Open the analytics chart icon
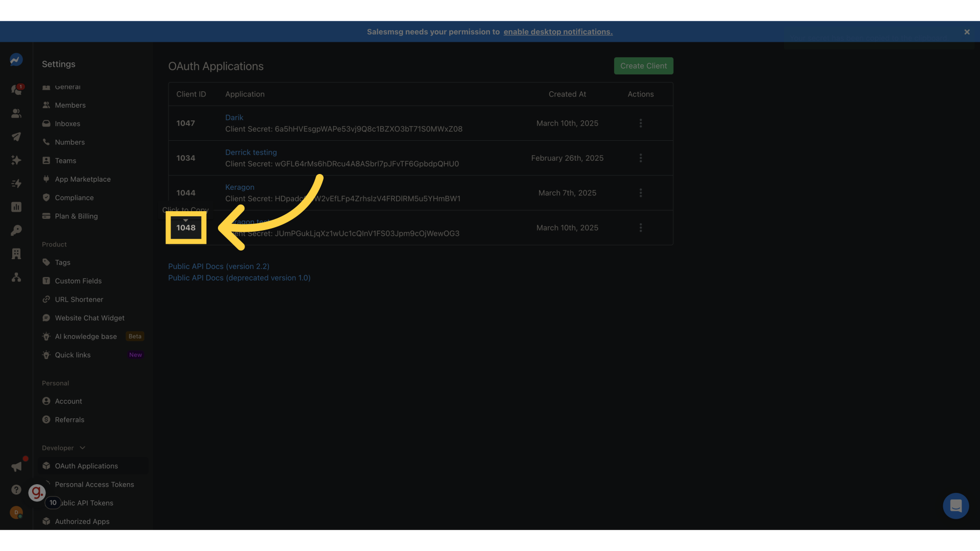This screenshot has width=980, height=551. (16, 207)
